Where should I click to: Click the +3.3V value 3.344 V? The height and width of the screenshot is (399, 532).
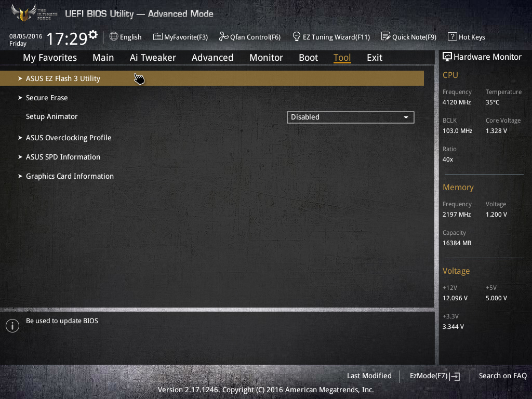(453, 327)
